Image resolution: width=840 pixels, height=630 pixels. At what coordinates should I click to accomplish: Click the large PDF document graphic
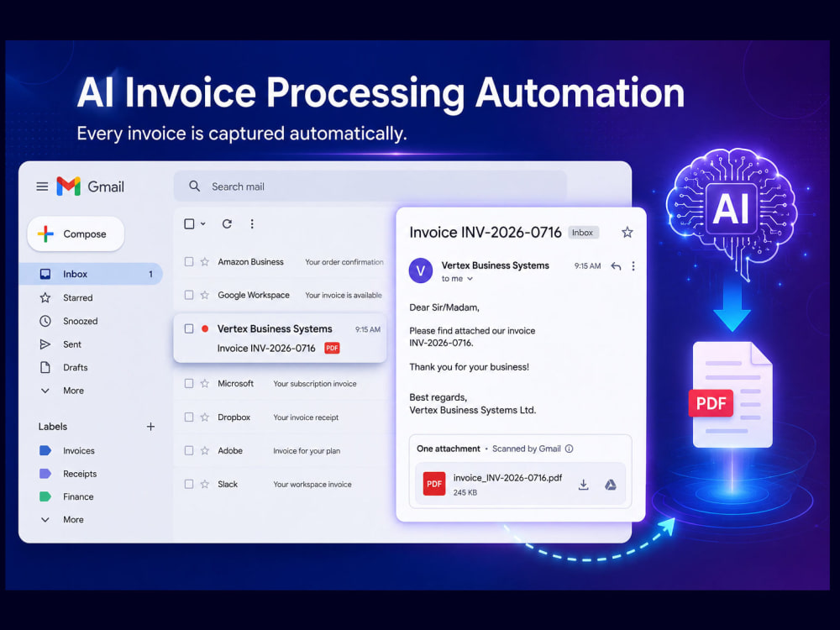732,395
